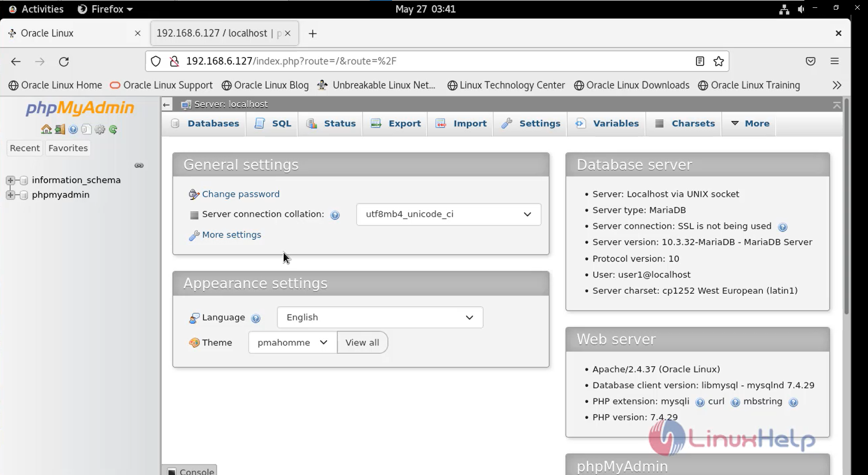
Task: Save page to Pocket icon
Action: point(810,61)
